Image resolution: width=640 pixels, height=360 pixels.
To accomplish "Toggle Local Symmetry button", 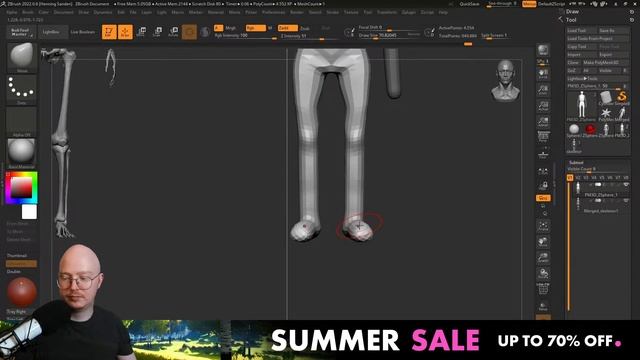I will pos(543,171).
